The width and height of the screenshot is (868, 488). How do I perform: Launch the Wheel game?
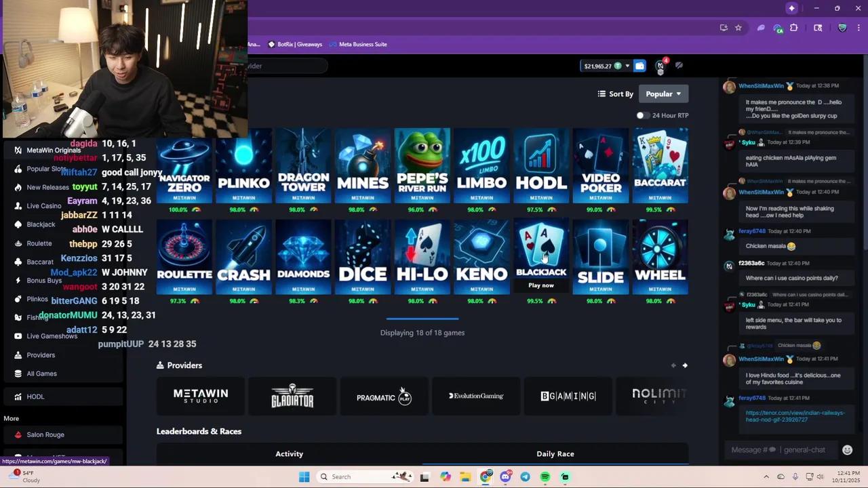tap(660, 258)
